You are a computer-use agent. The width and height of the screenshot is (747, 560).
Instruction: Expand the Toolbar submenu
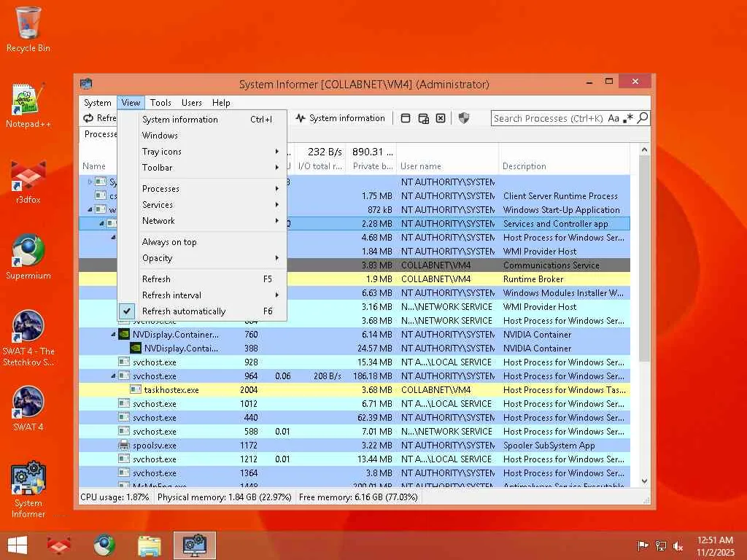click(x=202, y=168)
